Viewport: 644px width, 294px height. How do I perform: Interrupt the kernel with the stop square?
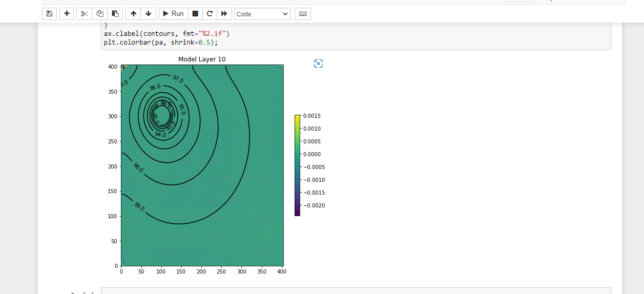(195, 14)
